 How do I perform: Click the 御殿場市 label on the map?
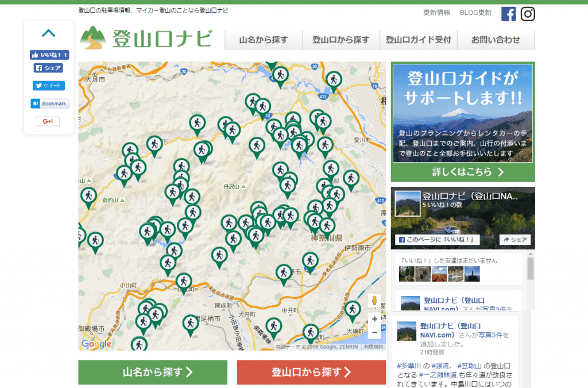[x=91, y=329]
